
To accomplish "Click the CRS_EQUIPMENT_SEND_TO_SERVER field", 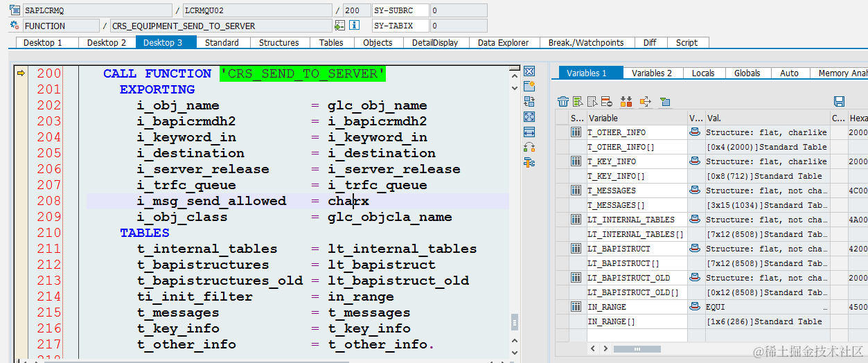I will click(220, 26).
